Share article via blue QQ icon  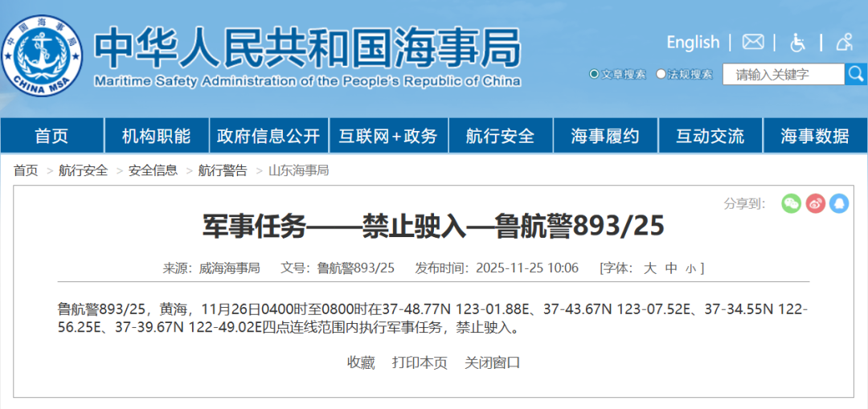839,203
